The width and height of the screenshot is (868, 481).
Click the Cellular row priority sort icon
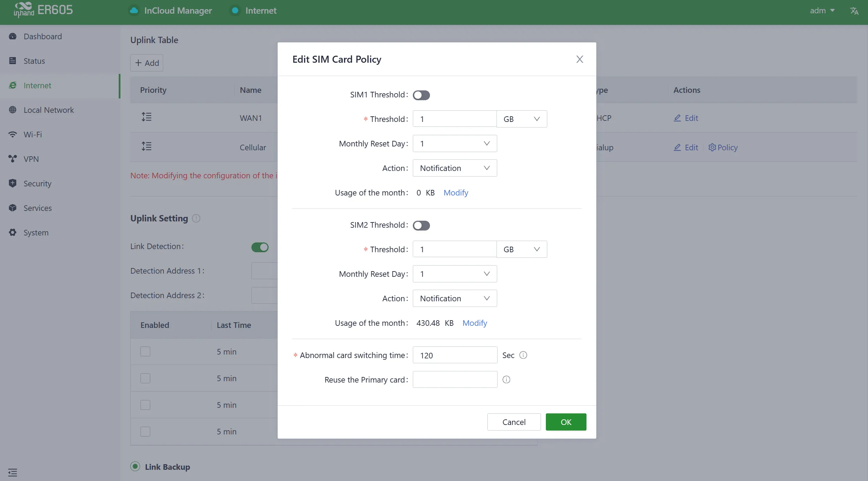point(146,146)
